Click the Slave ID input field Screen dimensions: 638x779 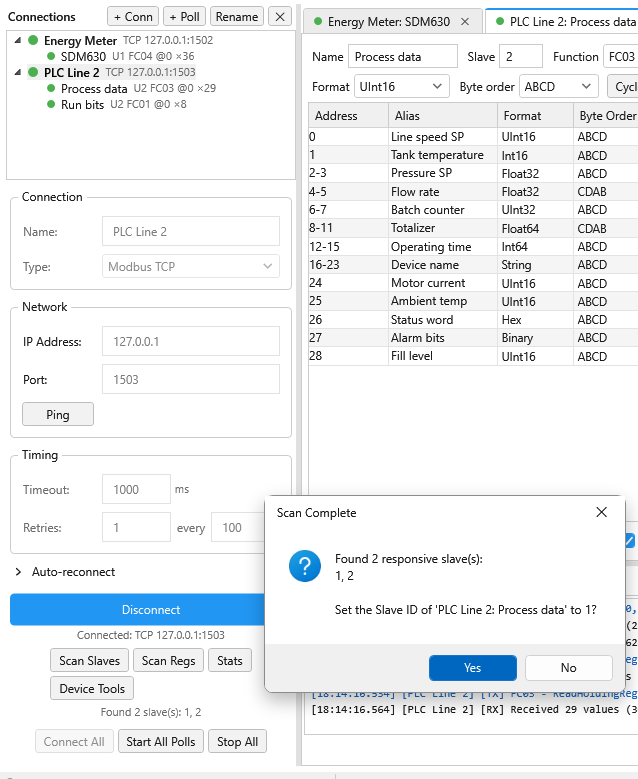(x=521, y=57)
